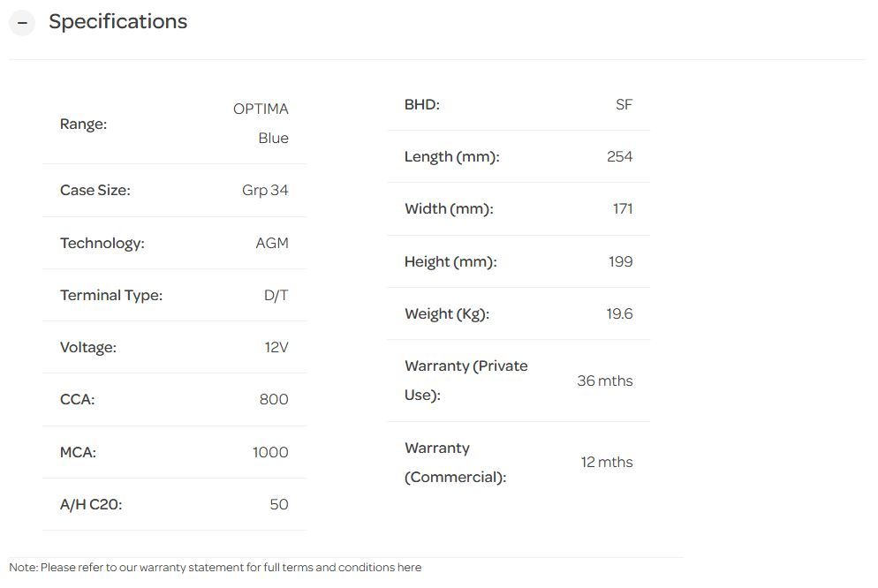Image resolution: width=878 pixels, height=588 pixels.
Task: Select the Case Size label
Action: (x=95, y=190)
